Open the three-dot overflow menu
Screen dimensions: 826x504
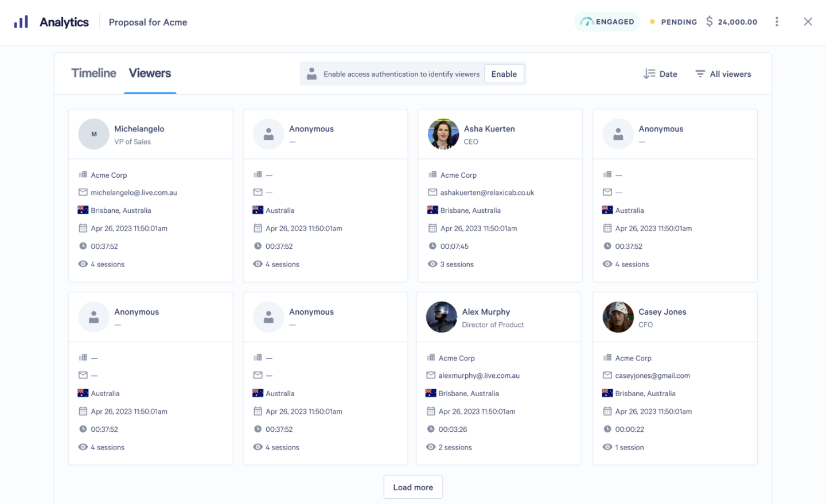(777, 21)
